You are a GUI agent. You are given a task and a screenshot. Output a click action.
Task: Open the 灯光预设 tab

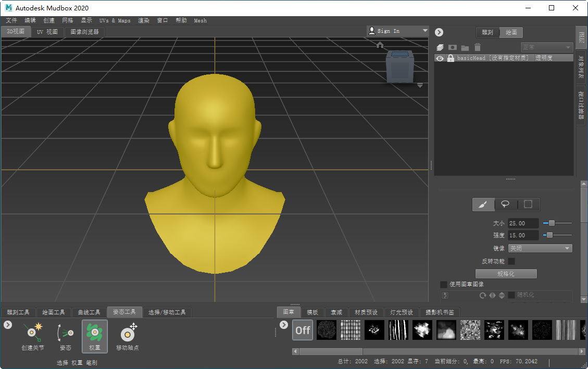click(x=402, y=312)
